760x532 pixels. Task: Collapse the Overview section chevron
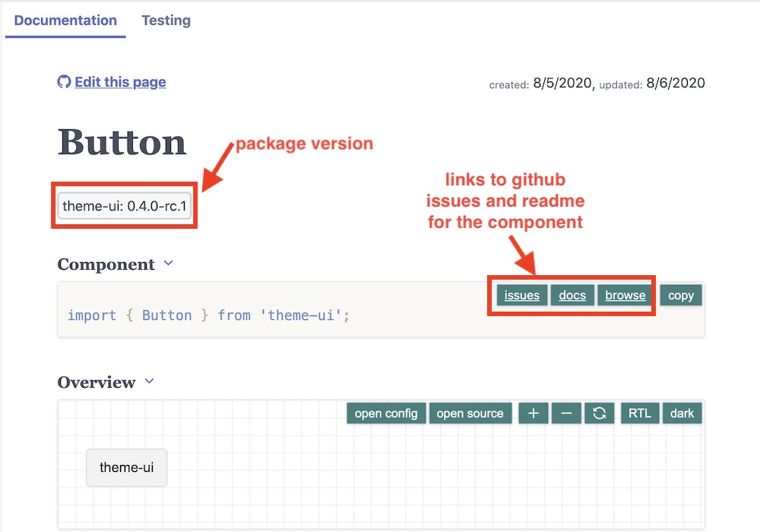click(149, 382)
